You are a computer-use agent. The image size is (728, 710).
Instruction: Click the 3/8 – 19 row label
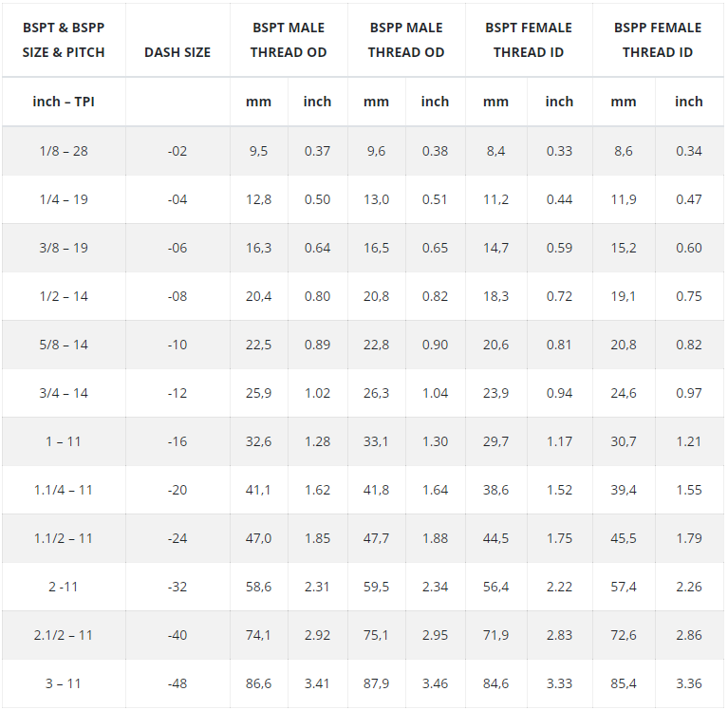click(64, 248)
